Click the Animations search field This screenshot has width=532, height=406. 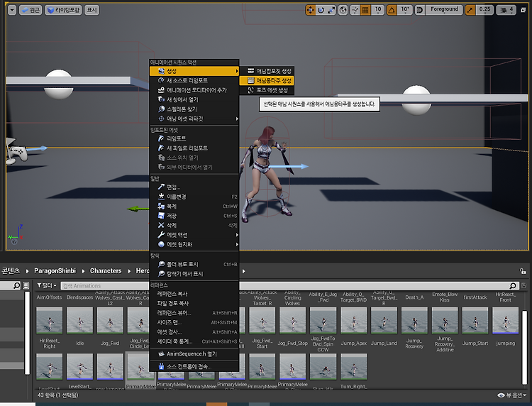coord(289,285)
